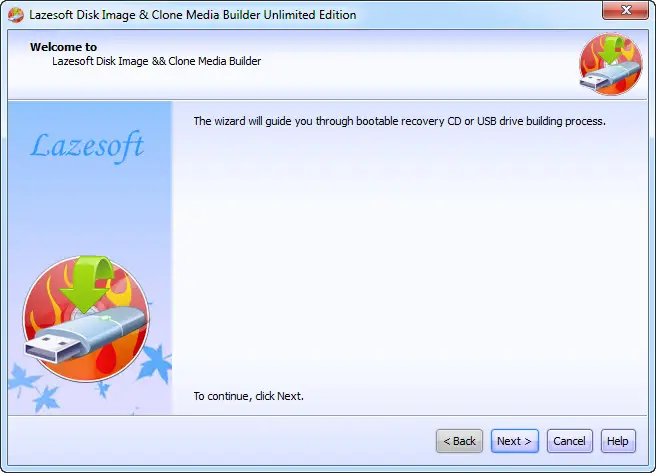This screenshot has height=473, width=656.
Task: Click the Lazesoft script logo text
Action: (87, 146)
